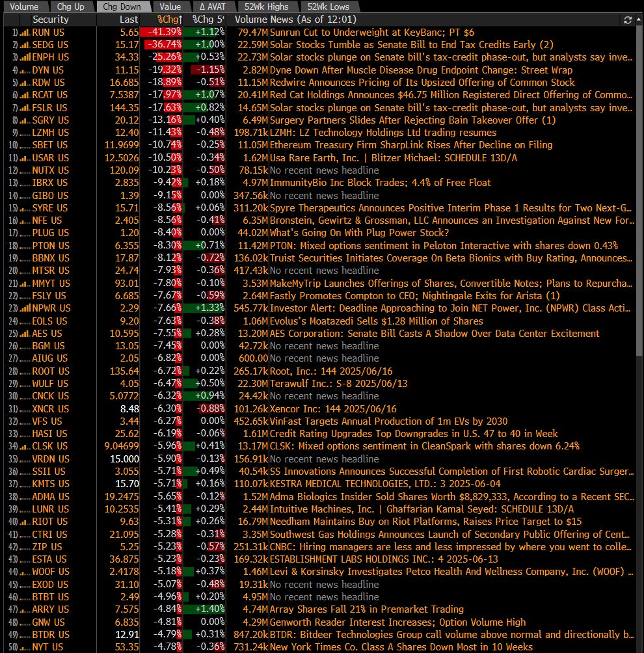
Task: Open Evolus's Moatazedi Sells $1.28 Million headline
Action: tap(376, 321)
